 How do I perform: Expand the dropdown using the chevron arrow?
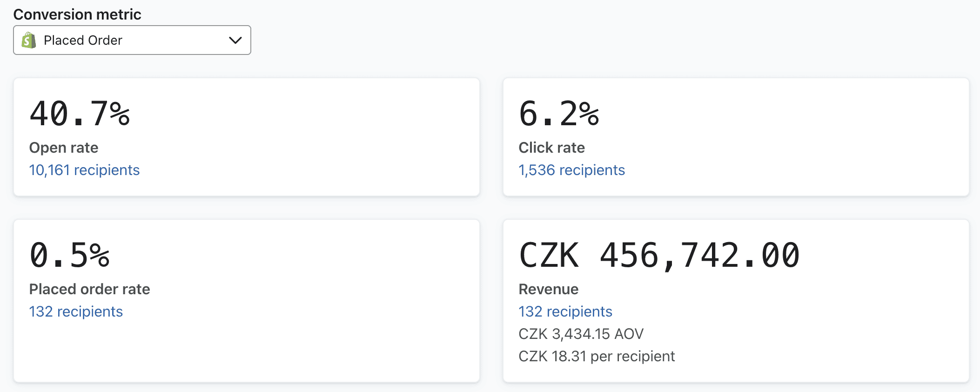(x=235, y=41)
